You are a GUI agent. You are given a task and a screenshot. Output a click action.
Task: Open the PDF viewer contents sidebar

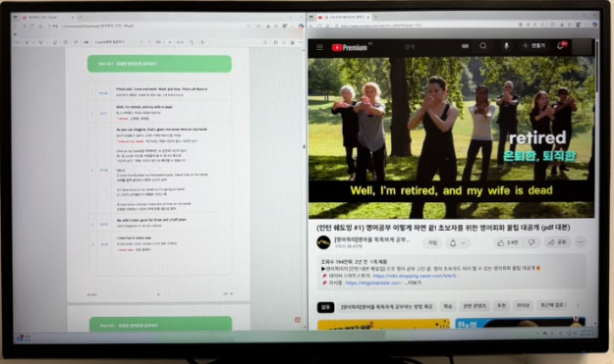(17, 42)
